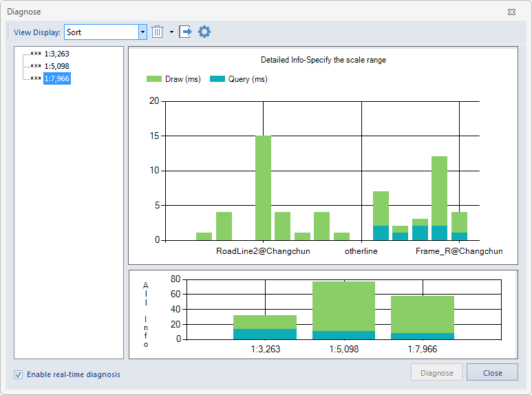
Task: Click the scale icon beside 1:5,098
Action: [x=36, y=66]
